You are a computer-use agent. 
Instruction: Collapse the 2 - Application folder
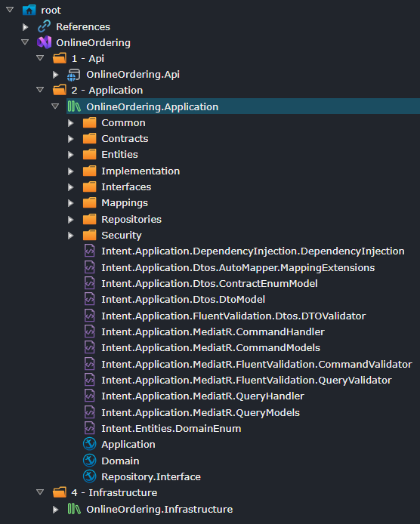point(40,90)
